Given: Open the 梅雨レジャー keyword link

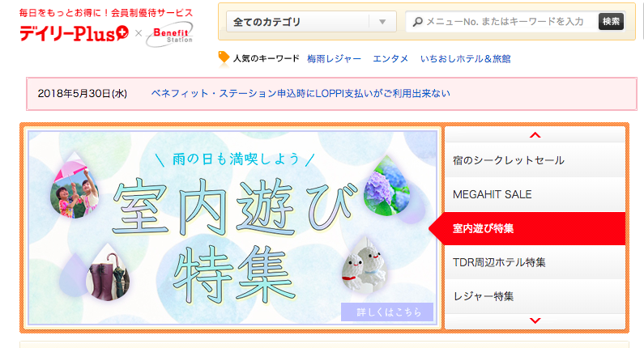Looking at the screenshot, I should 334,59.
